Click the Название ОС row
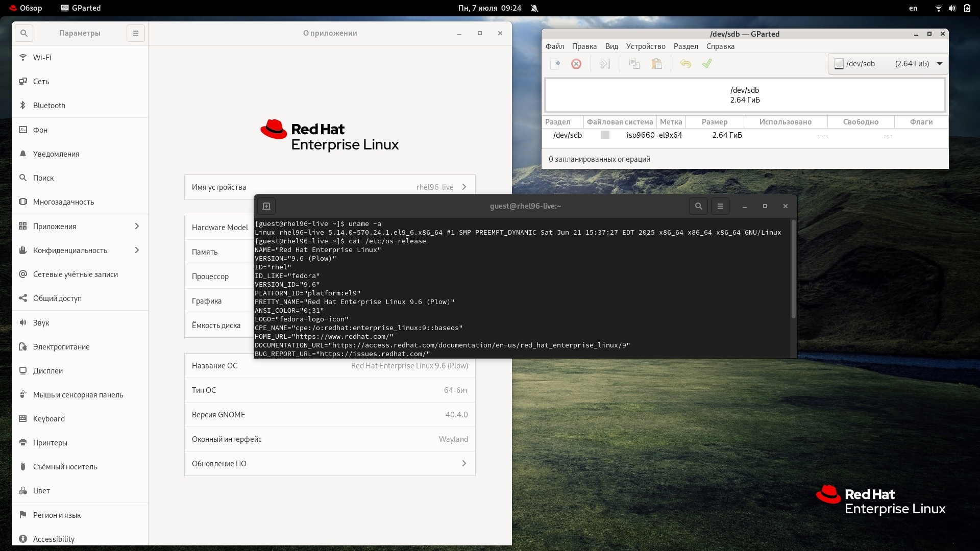The image size is (980, 551). (330, 366)
